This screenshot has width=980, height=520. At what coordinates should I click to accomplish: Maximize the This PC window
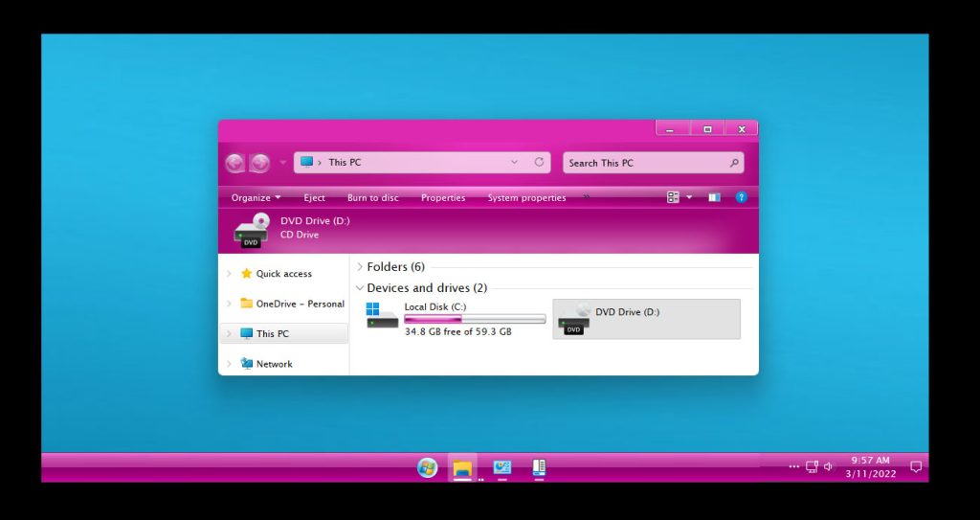tap(707, 129)
